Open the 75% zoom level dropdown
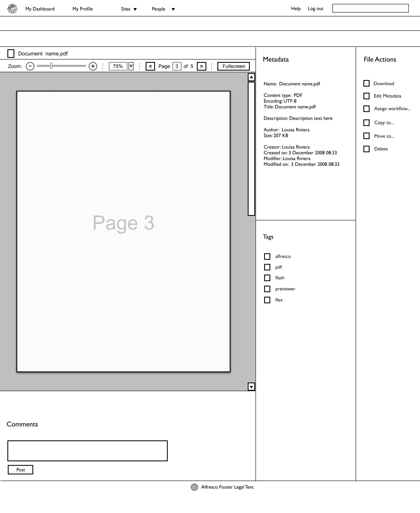The height and width of the screenshot is (513, 420). pyautogui.click(x=131, y=66)
